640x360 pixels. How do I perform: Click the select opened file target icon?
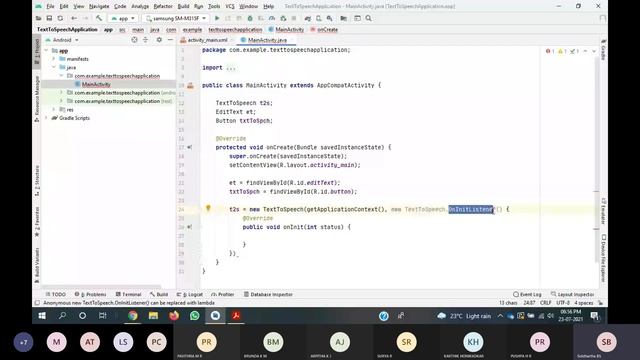click(134, 40)
